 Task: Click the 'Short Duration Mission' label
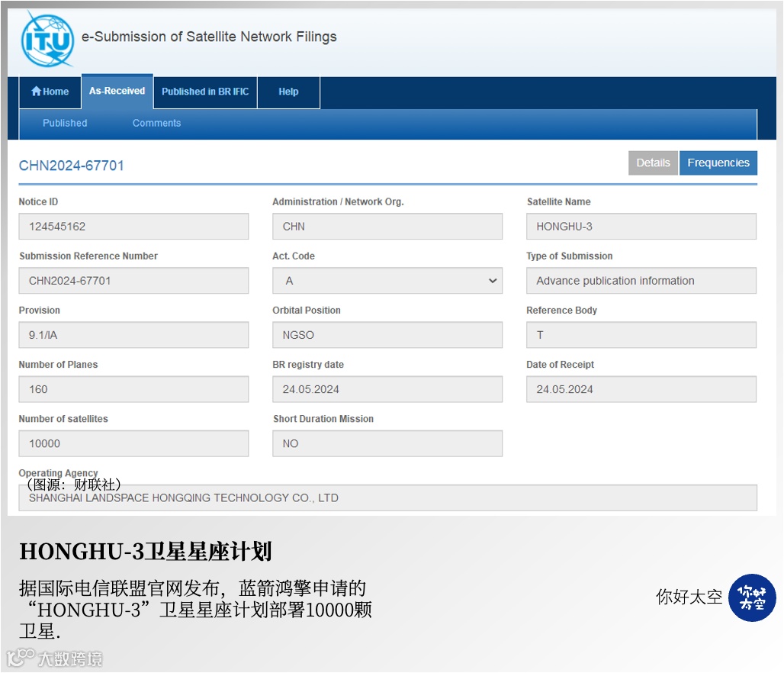coord(323,419)
